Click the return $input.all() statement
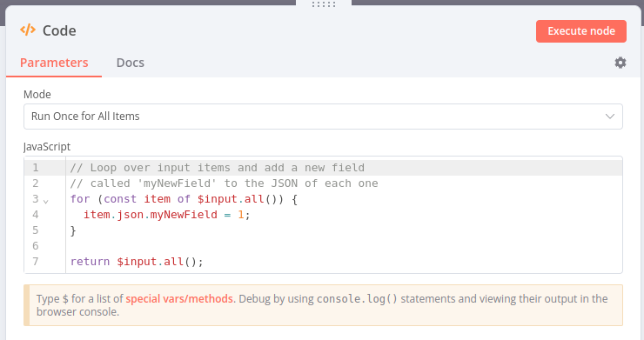 [137, 262]
